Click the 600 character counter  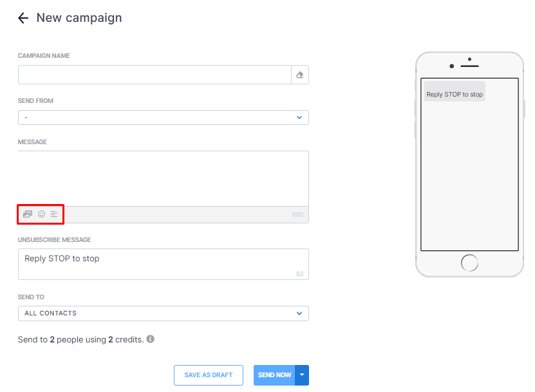[297, 214]
